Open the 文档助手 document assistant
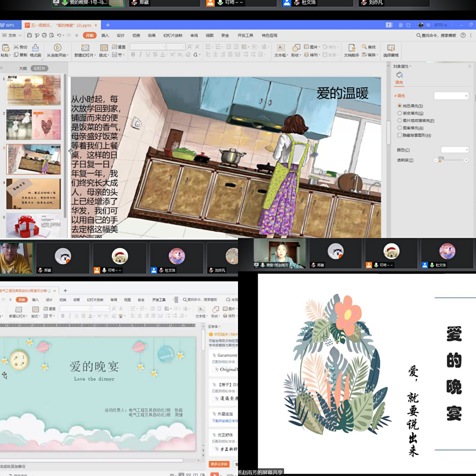Image resolution: width=476 pixels, height=476 pixels. pos(352,48)
